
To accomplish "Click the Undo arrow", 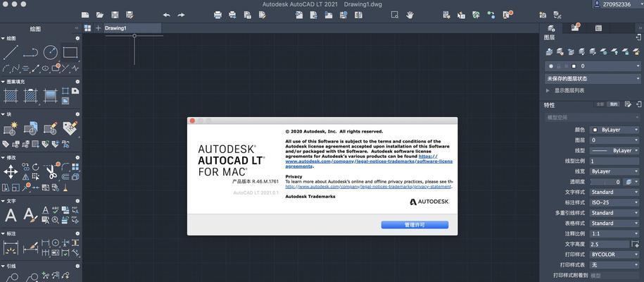I will [x=166, y=15].
